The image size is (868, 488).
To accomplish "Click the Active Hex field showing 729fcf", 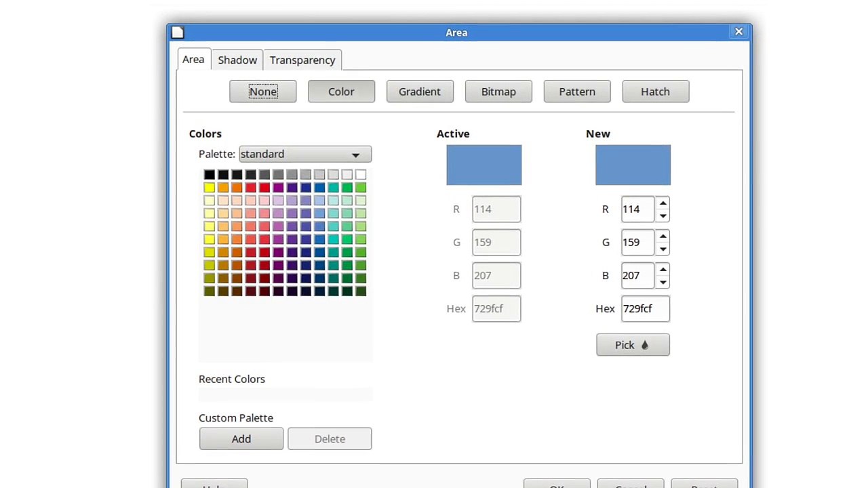I will coord(496,308).
